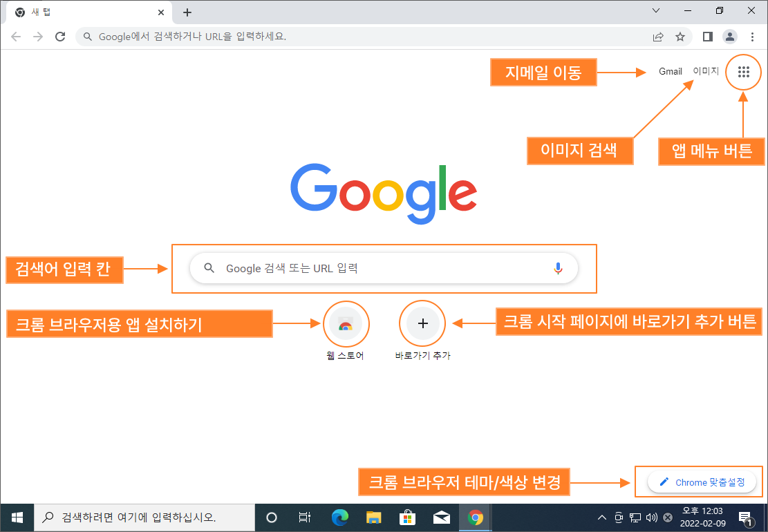The width and height of the screenshot is (768, 532).
Task: Open the Gmail link
Action: tap(671, 71)
